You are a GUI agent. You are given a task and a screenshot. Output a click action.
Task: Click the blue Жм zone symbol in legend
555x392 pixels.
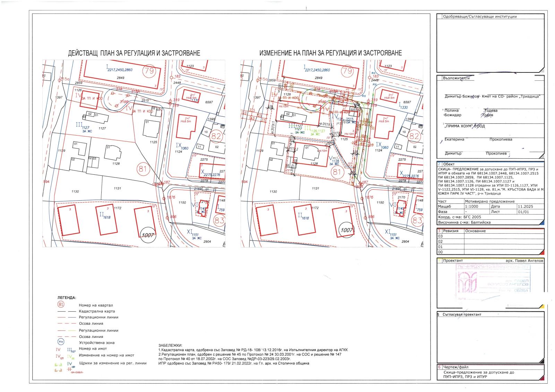[x=61, y=342]
